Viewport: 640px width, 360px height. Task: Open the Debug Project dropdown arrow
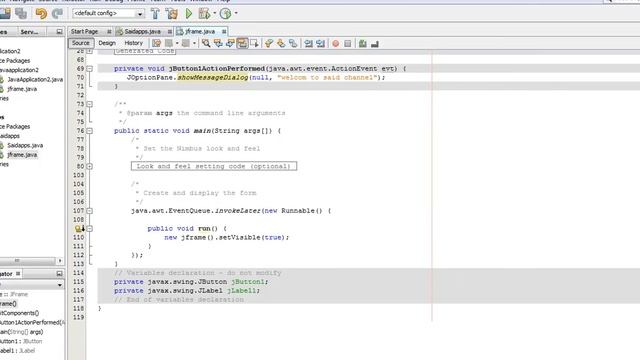(215, 13)
